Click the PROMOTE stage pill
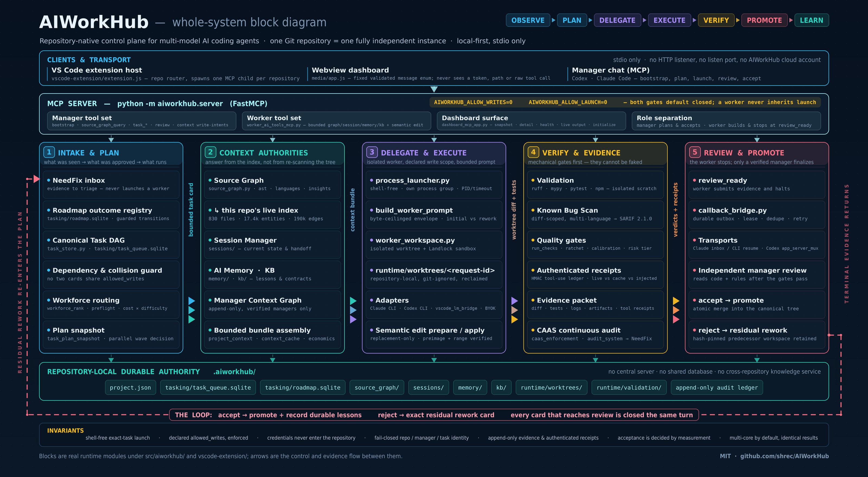 (764, 20)
